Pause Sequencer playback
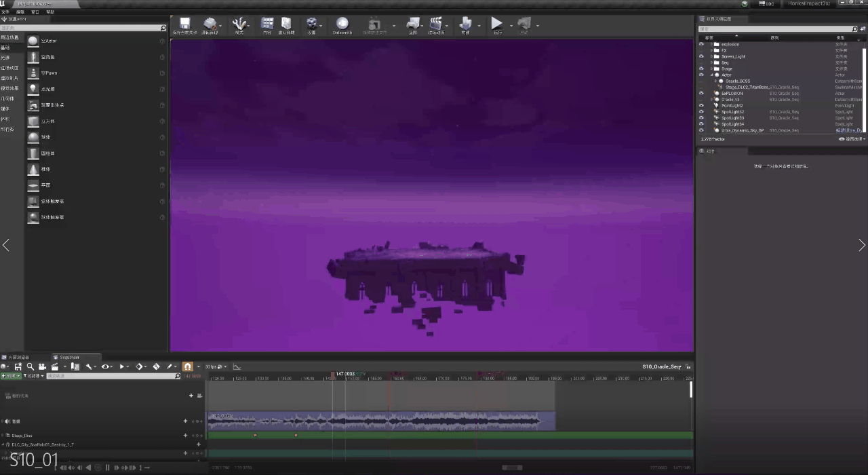This screenshot has width=868, height=475. point(107,468)
